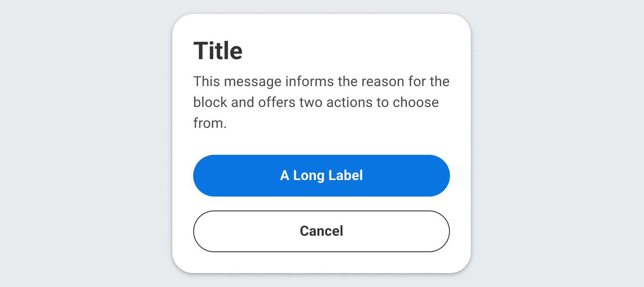644x287 pixels.
Task: Click the word "from." in the message
Action: (210, 123)
